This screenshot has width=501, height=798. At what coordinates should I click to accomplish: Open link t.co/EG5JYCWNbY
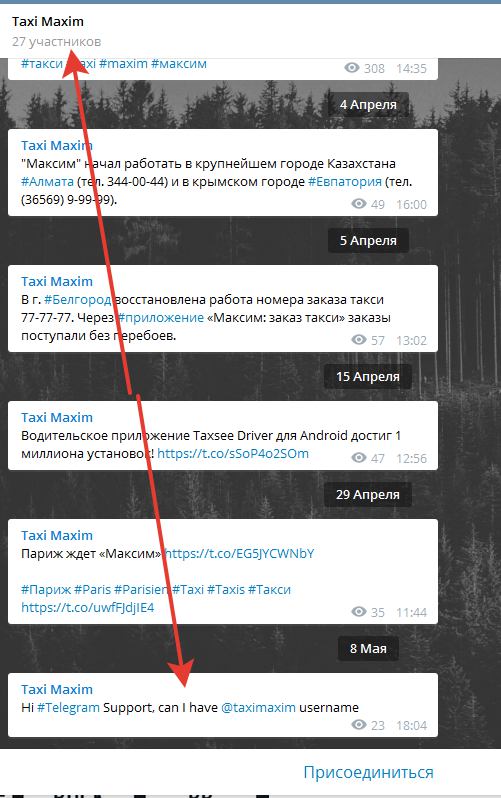(239, 553)
